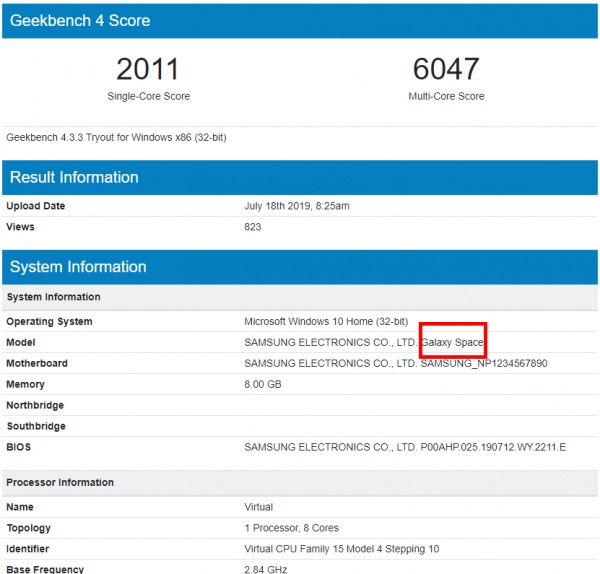Select the BIOS version P00AHP.025 string
This screenshot has width=600, height=574.
click(x=493, y=447)
